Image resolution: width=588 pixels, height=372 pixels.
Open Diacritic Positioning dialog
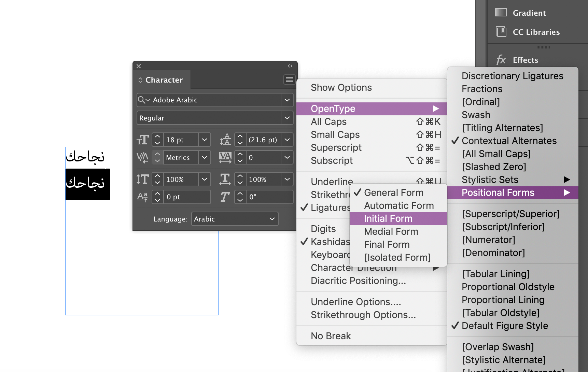358,281
